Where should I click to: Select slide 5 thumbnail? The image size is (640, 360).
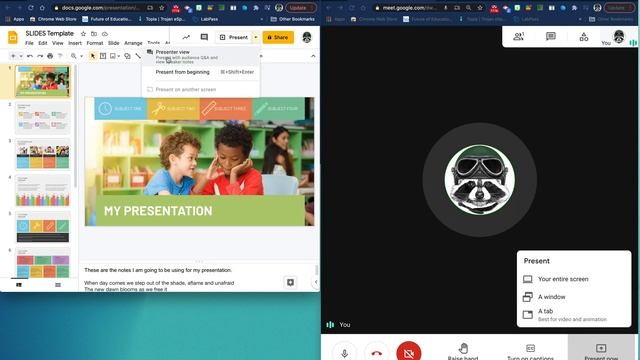(x=42, y=227)
